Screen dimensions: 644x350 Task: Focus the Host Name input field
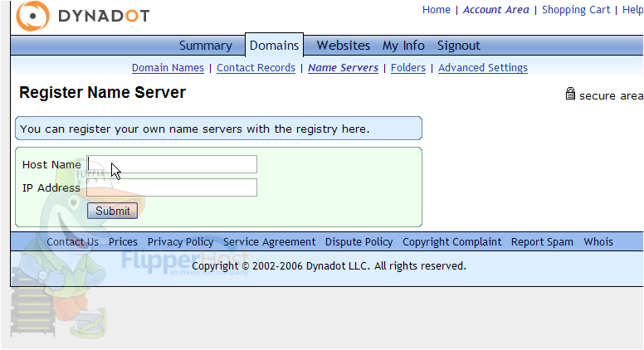pyautogui.click(x=172, y=164)
